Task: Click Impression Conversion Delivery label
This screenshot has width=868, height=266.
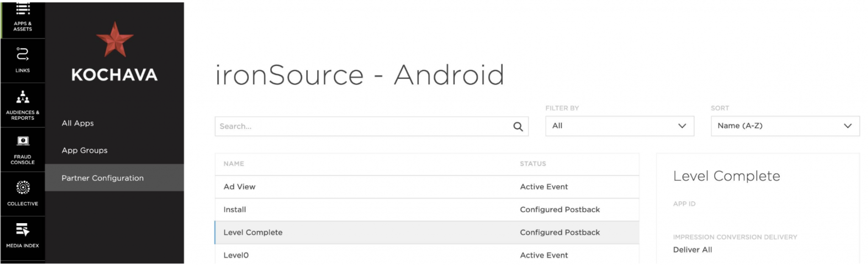Action: [x=735, y=237]
